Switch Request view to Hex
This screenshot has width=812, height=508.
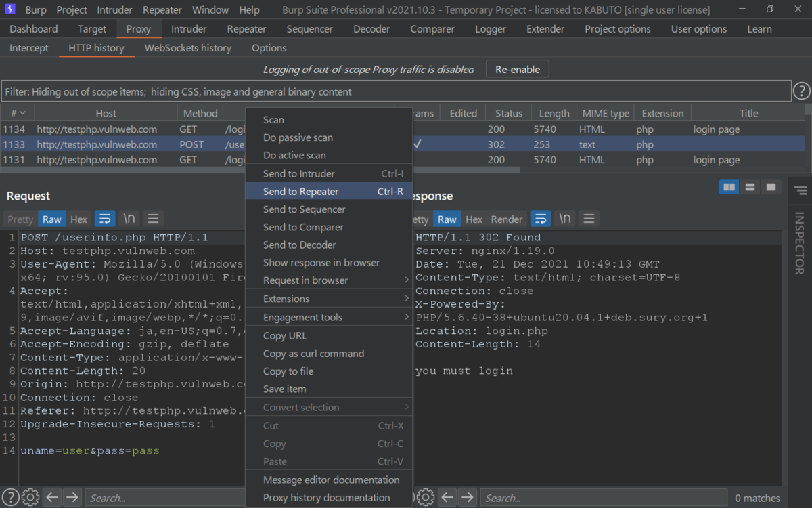tap(79, 219)
